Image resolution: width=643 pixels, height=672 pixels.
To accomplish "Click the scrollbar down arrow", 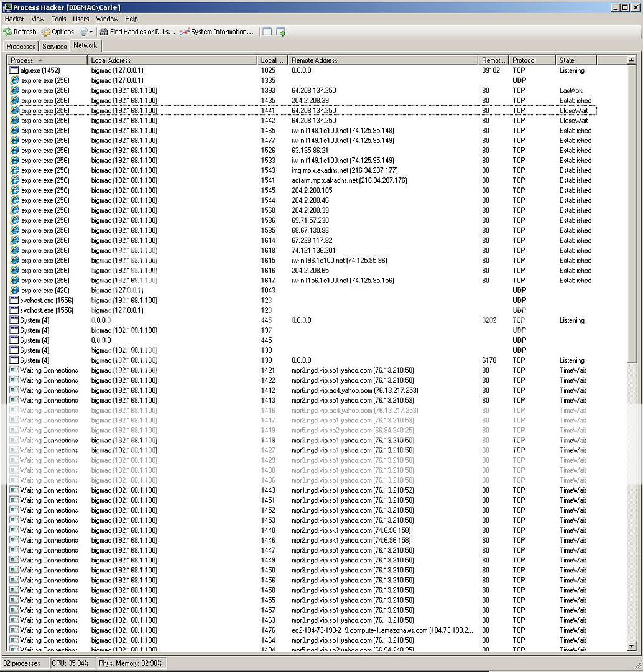I will (x=631, y=645).
